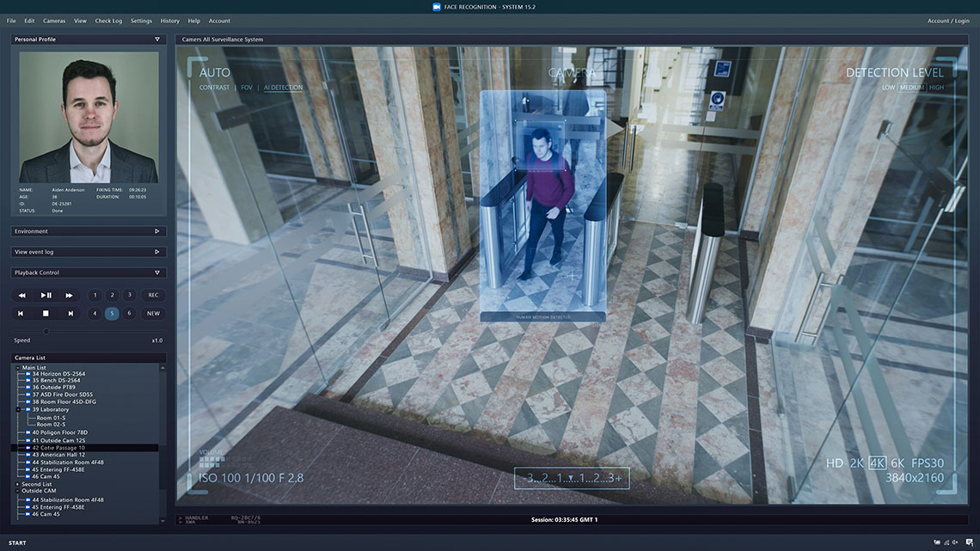Image resolution: width=980 pixels, height=551 pixels.
Task: Open the Settings menu
Action: (141, 21)
